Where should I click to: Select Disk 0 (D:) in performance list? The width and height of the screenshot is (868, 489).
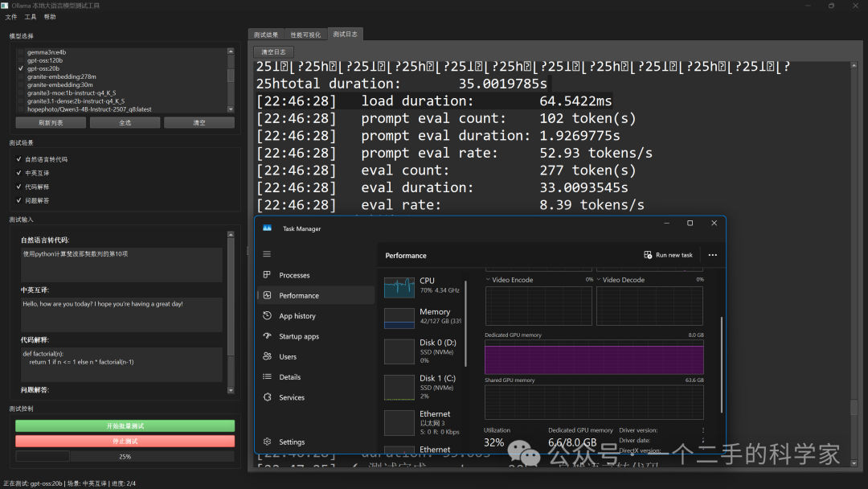tap(424, 351)
